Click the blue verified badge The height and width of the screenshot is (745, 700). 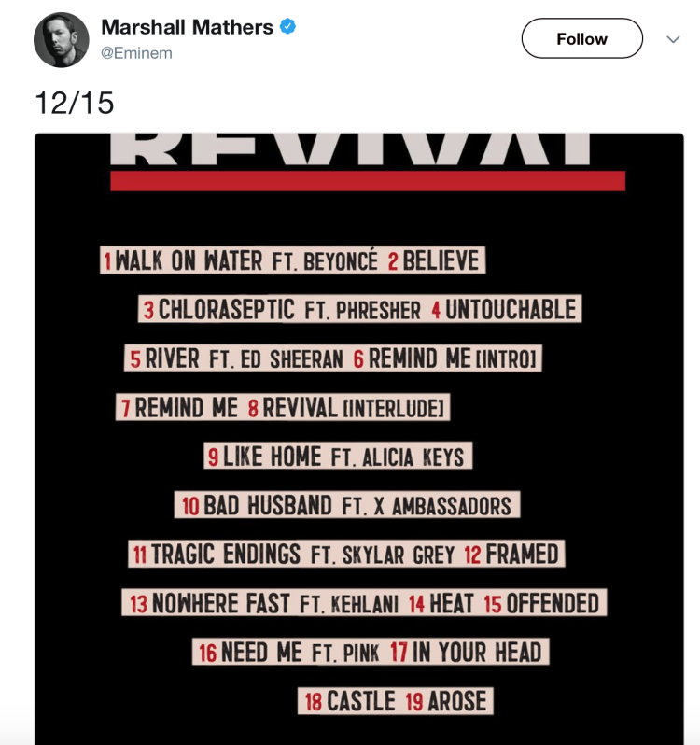[288, 27]
